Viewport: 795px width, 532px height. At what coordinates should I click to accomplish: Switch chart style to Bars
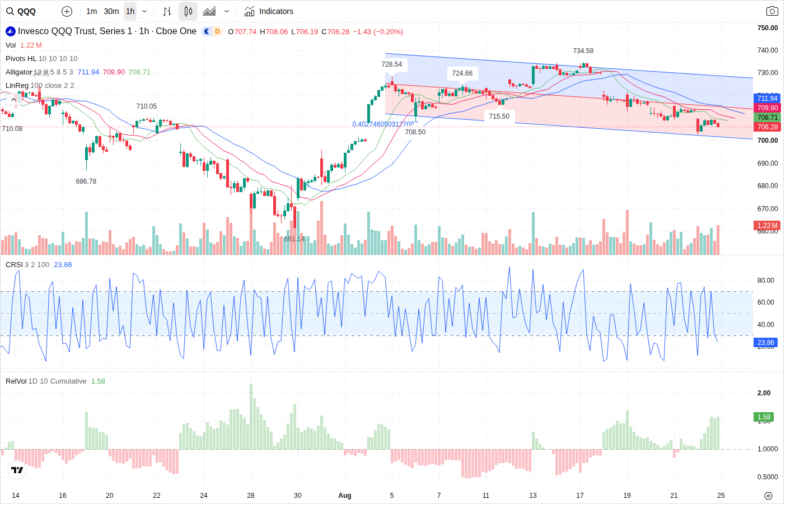click(x=167, y=11)
